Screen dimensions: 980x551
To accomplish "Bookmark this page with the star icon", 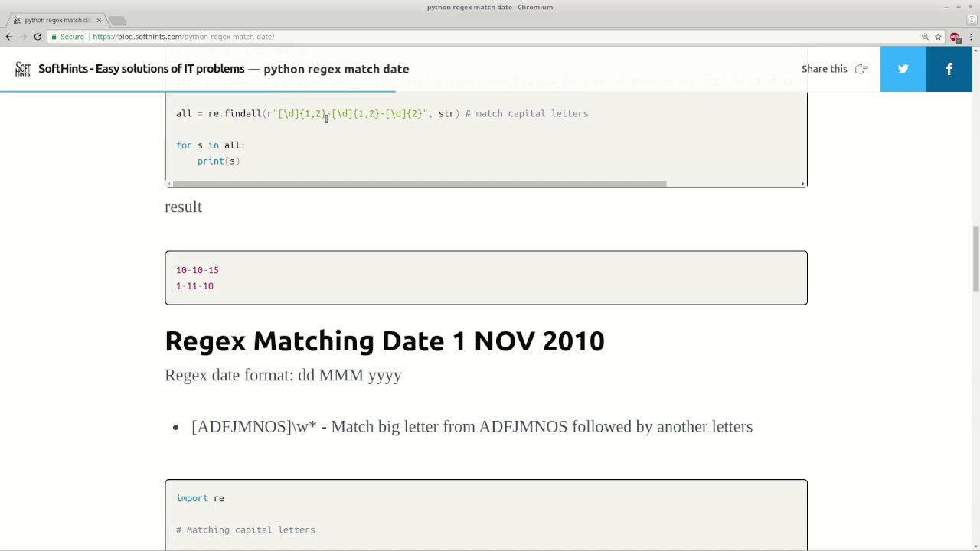I will 938,37.
